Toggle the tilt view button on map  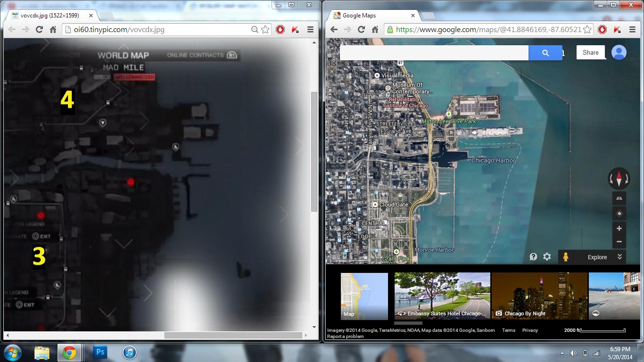pos(619,198)
